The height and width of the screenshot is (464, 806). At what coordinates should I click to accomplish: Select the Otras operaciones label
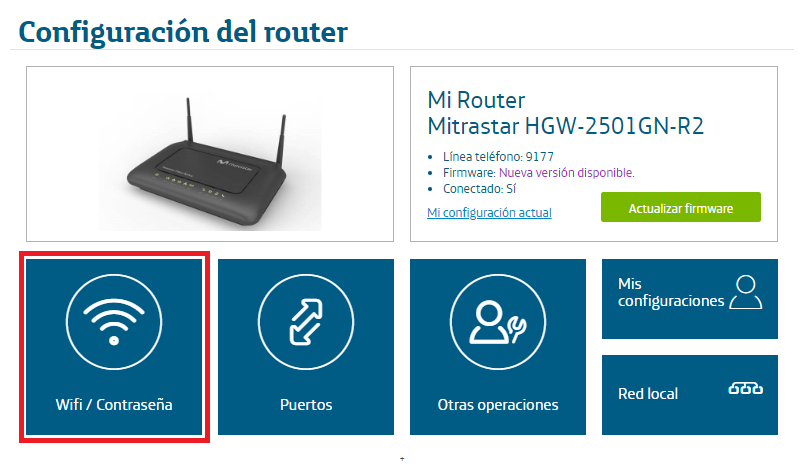point(498,405)
